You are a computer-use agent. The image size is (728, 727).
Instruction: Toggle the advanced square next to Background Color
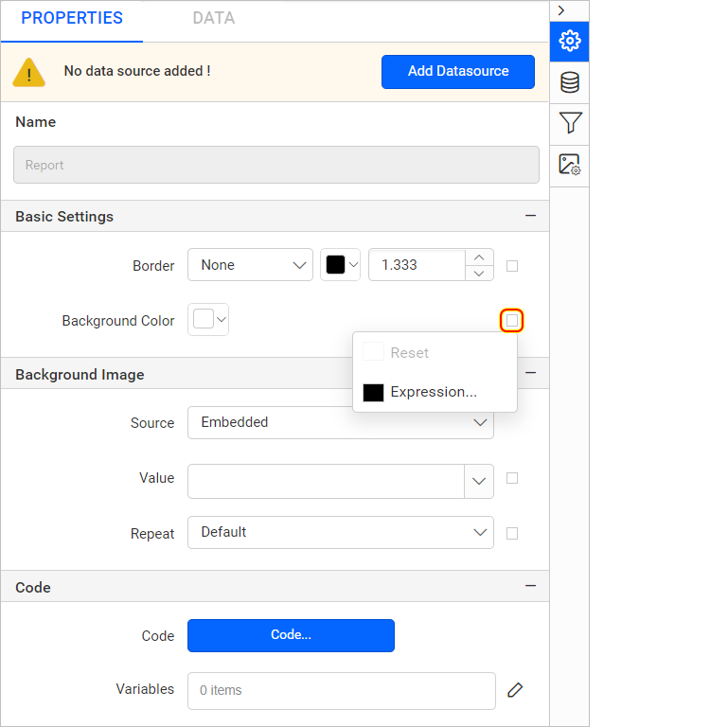(x=512, y=320)
